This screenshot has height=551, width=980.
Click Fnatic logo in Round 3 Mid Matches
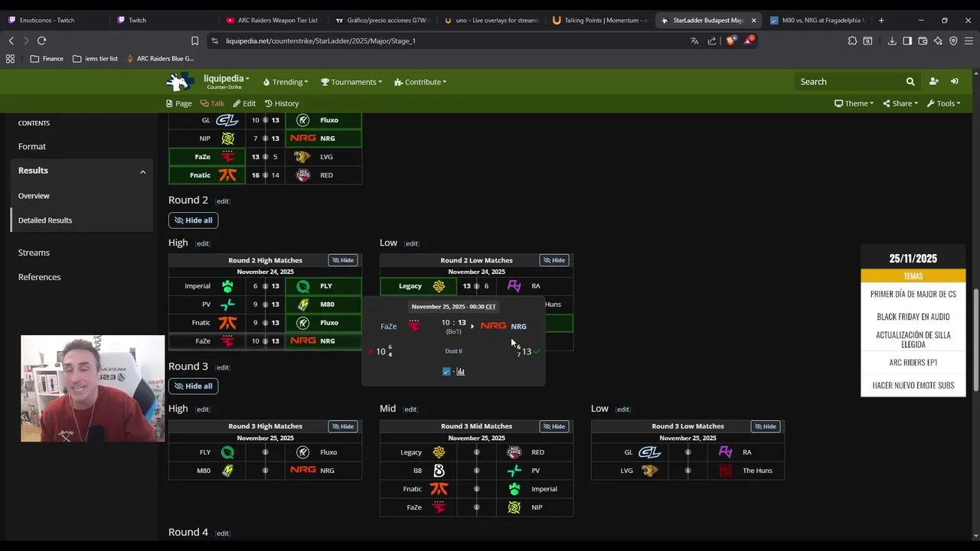[439, 488]
